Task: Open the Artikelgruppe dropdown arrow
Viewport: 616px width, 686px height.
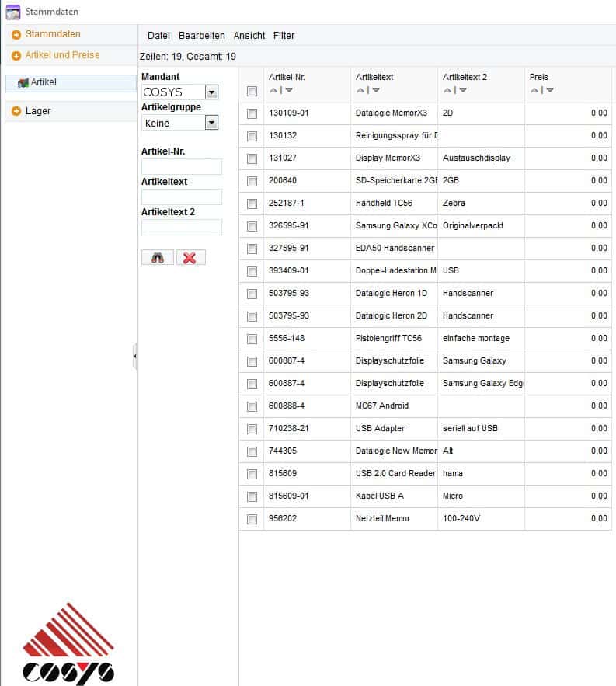Action: coord(211,123)
